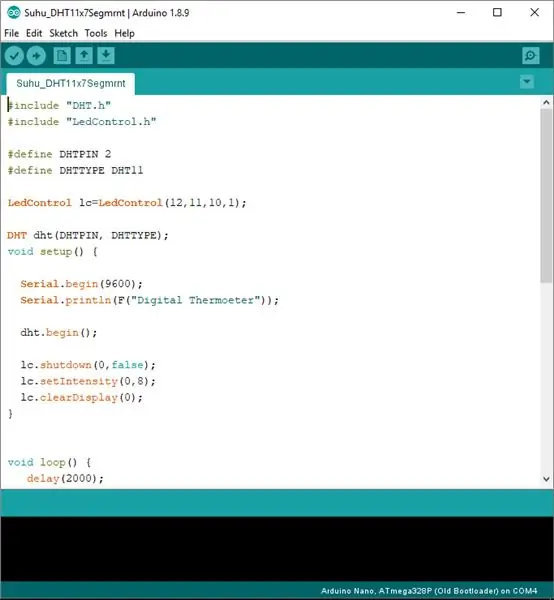Viewport: 554px width, 600px height.
Task: Open the File menu
Action: point(11,33)
